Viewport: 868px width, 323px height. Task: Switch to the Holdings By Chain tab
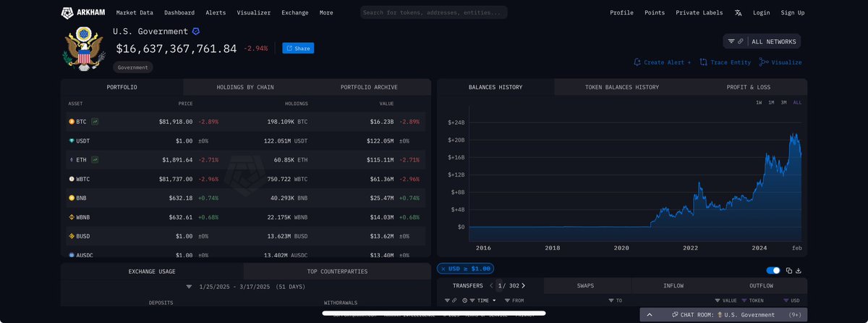[245, 87]
